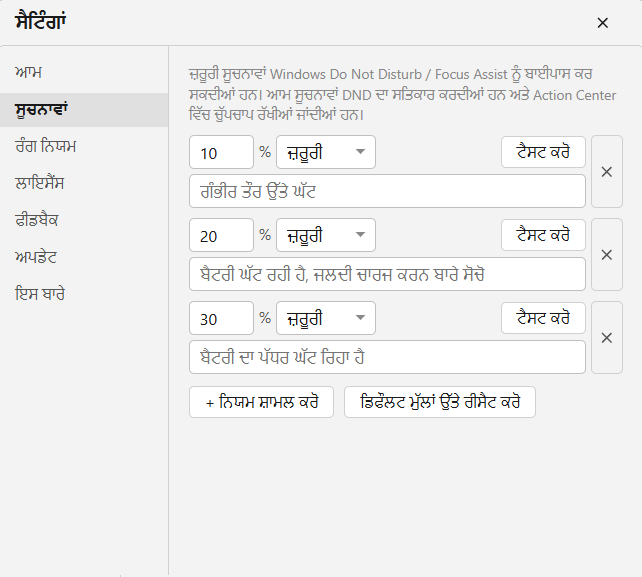Switch to the ਰੰਗ ਨਿਯਮ section

coord(84,147)
